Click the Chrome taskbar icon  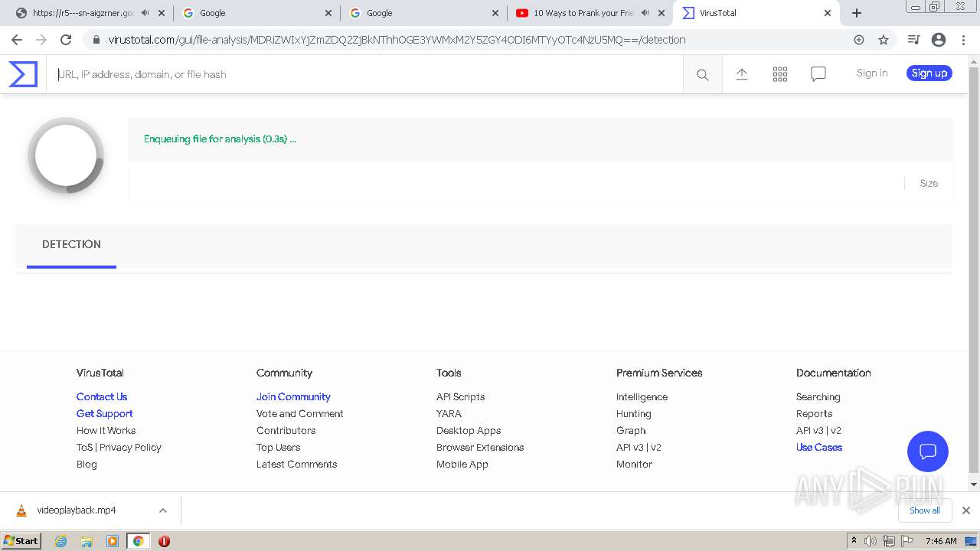click(138, 541)
